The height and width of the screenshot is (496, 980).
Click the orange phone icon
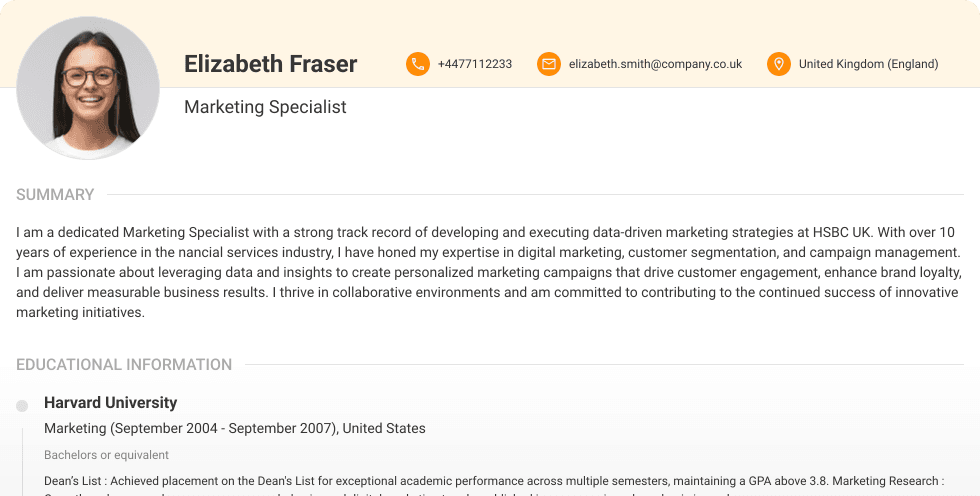click(x=418, y=64)
